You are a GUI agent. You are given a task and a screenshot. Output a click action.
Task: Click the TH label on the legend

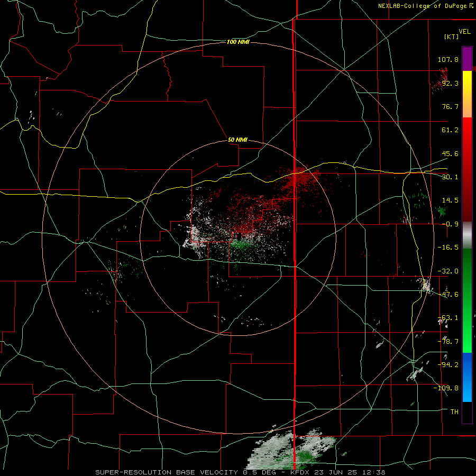point(454,412)
